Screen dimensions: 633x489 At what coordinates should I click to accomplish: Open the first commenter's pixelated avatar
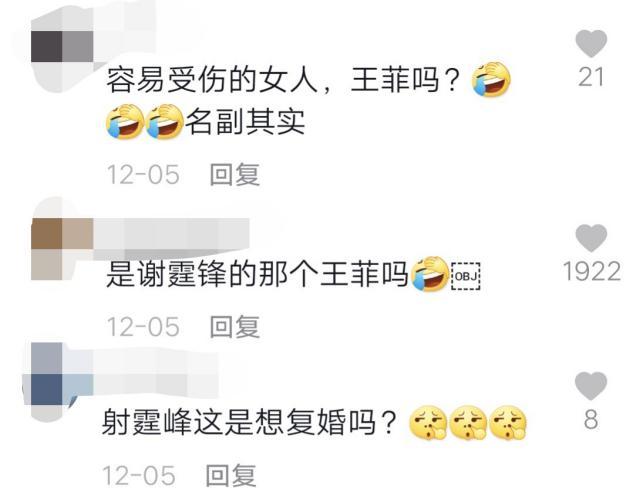(x=62, y=48)
